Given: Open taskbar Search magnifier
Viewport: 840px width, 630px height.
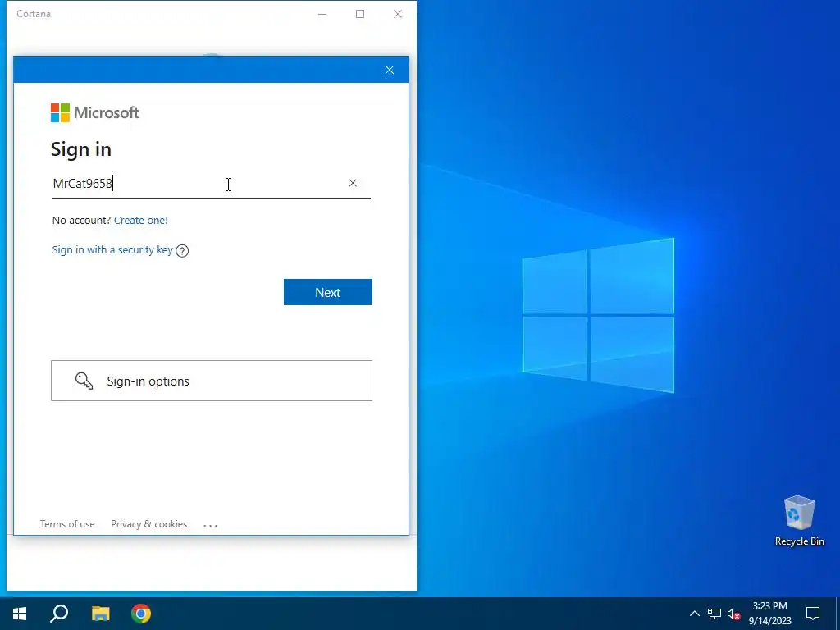Looking at the screenshot, I should point(59,614).
